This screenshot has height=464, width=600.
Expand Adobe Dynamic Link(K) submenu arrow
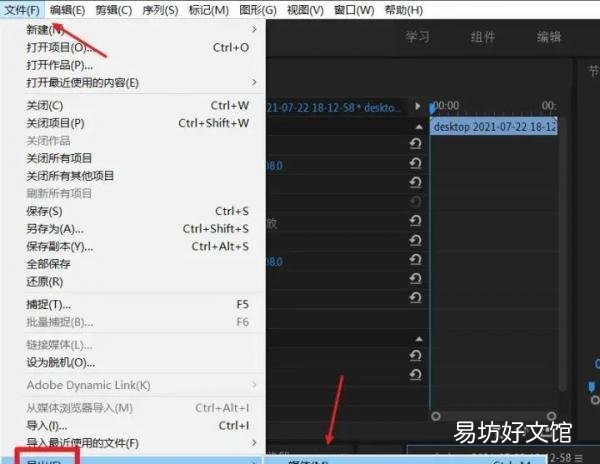[x=254, y=385]
